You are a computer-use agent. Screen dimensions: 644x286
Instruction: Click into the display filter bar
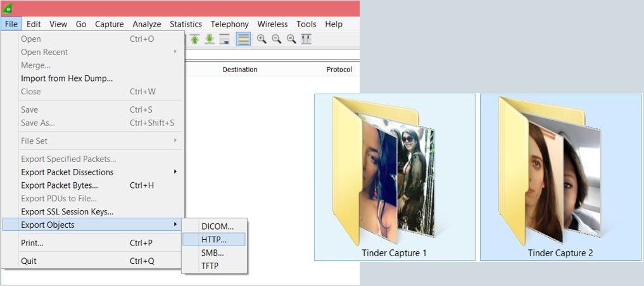click(x=272, y=54)
